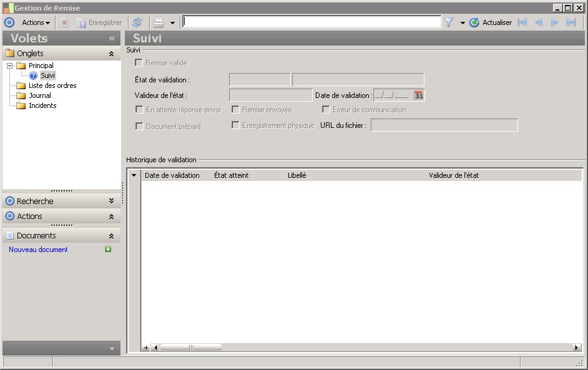588x370 pixels.
Task: Click in the toolbar search field
Action: tap(311, 22)
